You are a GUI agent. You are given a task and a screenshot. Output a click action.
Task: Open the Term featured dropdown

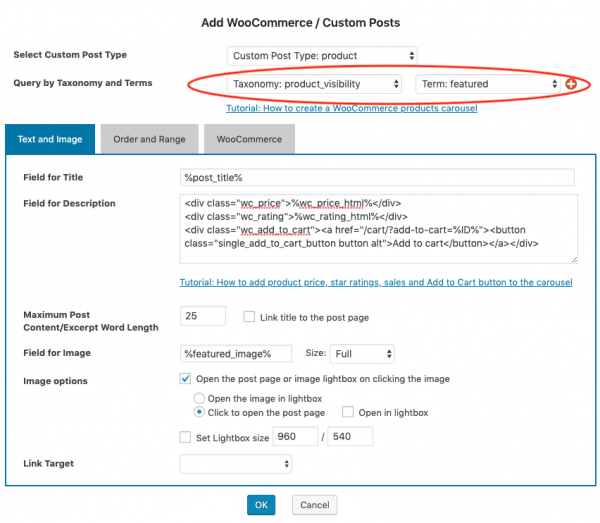coord(486,85)
